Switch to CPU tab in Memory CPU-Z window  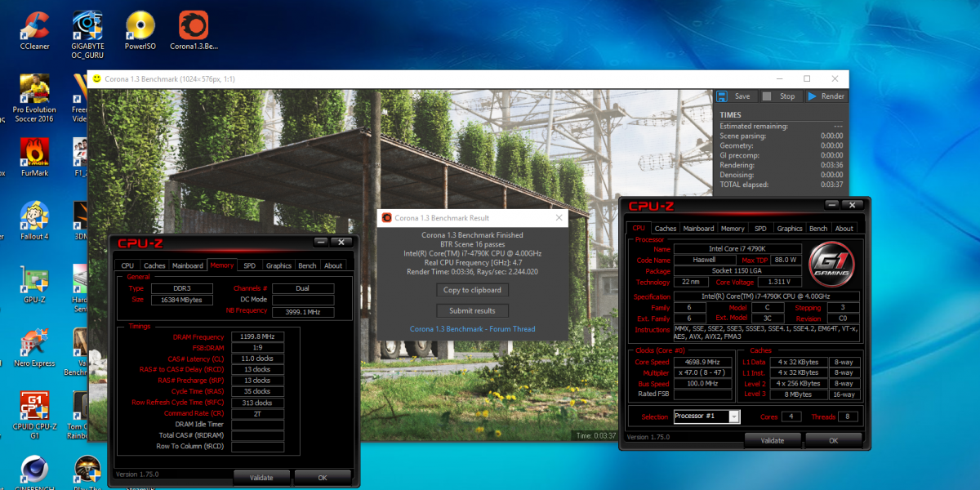coord(127,265)
